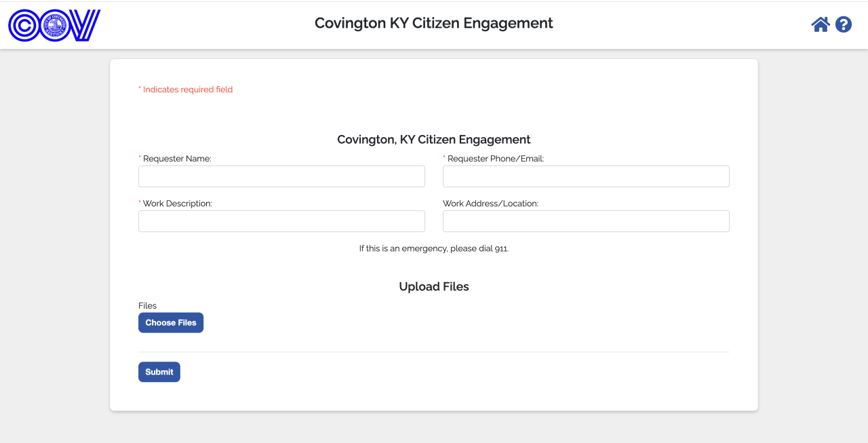The width and height of the screenshot is (868, 443).
Task: Click inside the Requester Name field
Action: 281,176
